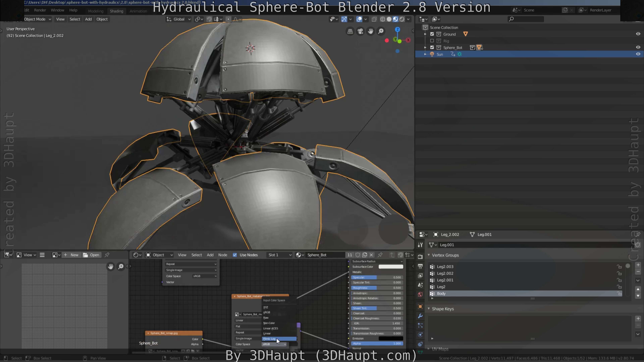This screenshot has width=644, height=362.
Task: Toggle overlays display in viewport header
Action: click(x=359, y=19)
